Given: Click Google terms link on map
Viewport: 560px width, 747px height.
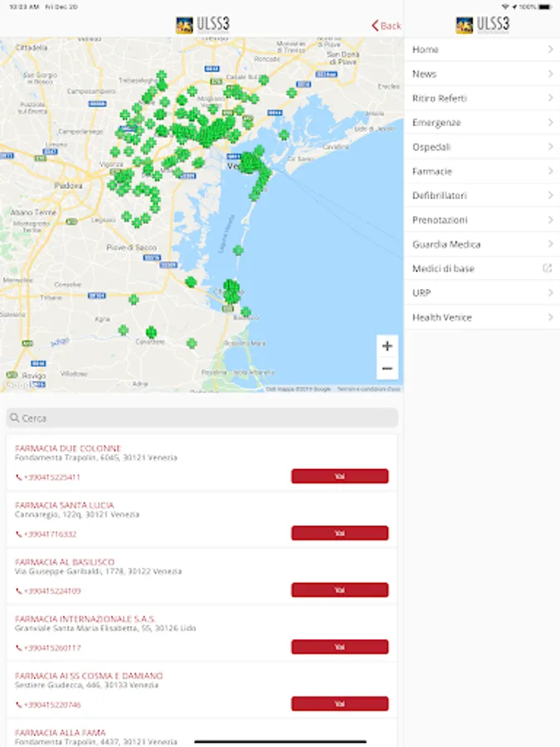Looking at the screenshot, I should click(x=368, y=389).
